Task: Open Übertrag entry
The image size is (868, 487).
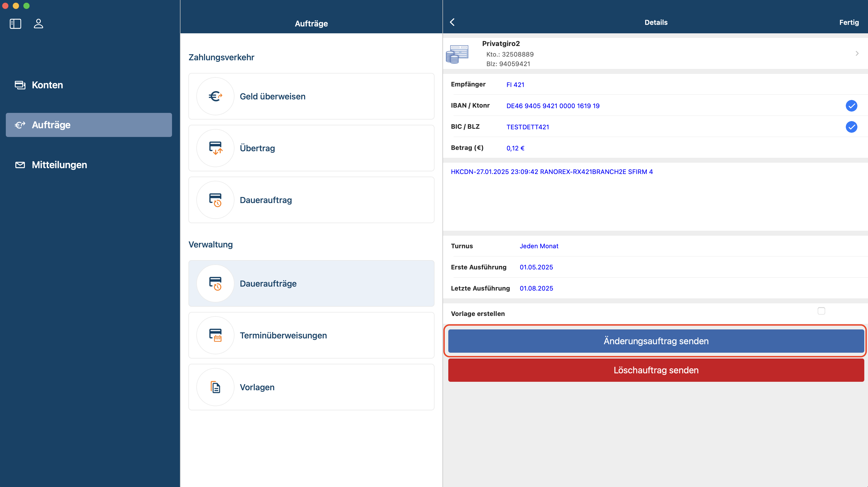Action: [311, 148]
